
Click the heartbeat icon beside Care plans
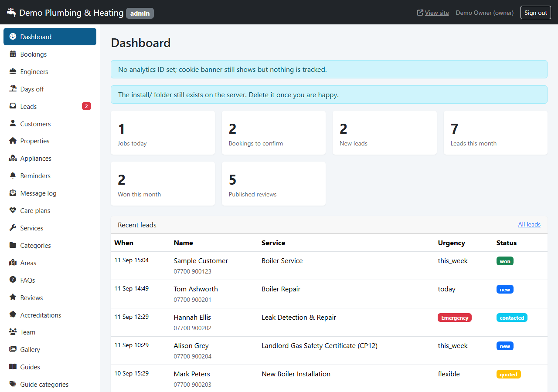13,211
